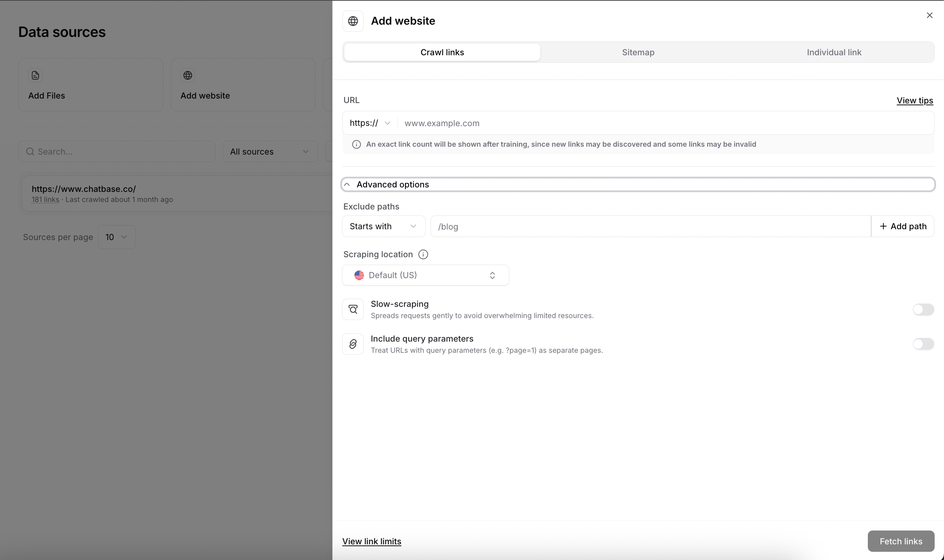Collapse the Advanced options section
The image size is (944, 560).
coord(638,184)
